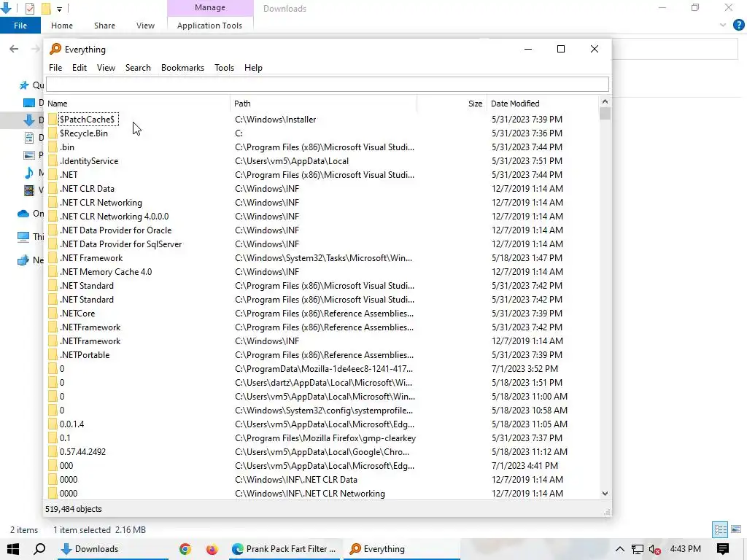Open the Tools menu in Everything
Viewport: 747px width, 560px height.
click(224, 68)
